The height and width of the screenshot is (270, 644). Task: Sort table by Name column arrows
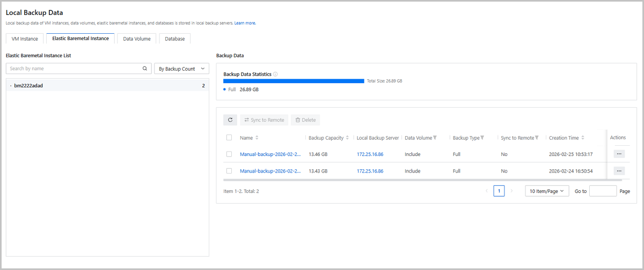[x=257, y=138]
